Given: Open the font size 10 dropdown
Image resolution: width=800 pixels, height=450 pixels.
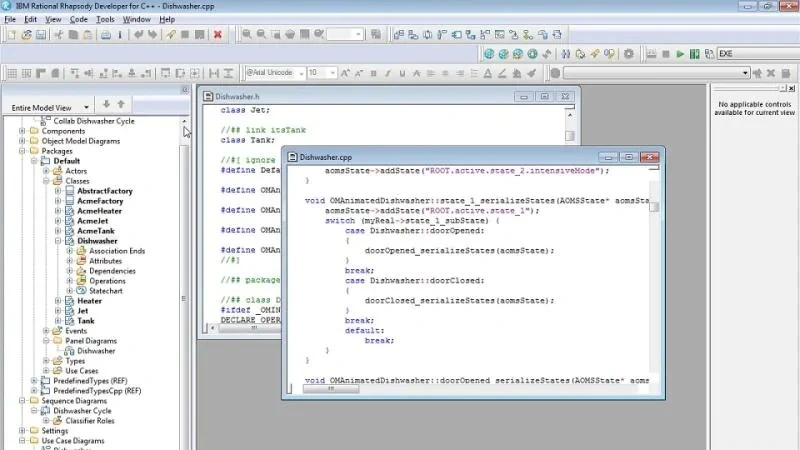Looking at the screenshot, I should coord(333,73).
